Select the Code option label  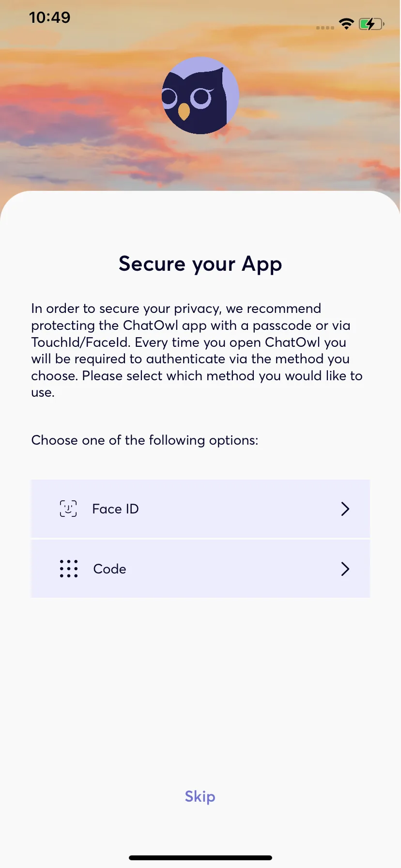[x=109, y=569]
